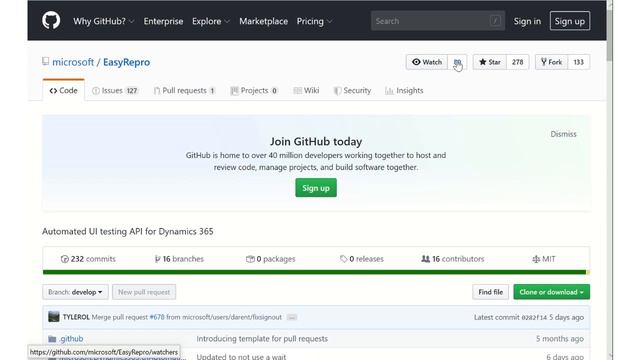Open the Sign in link
Viewport: 640px width, 360px height.
(527, 21)
